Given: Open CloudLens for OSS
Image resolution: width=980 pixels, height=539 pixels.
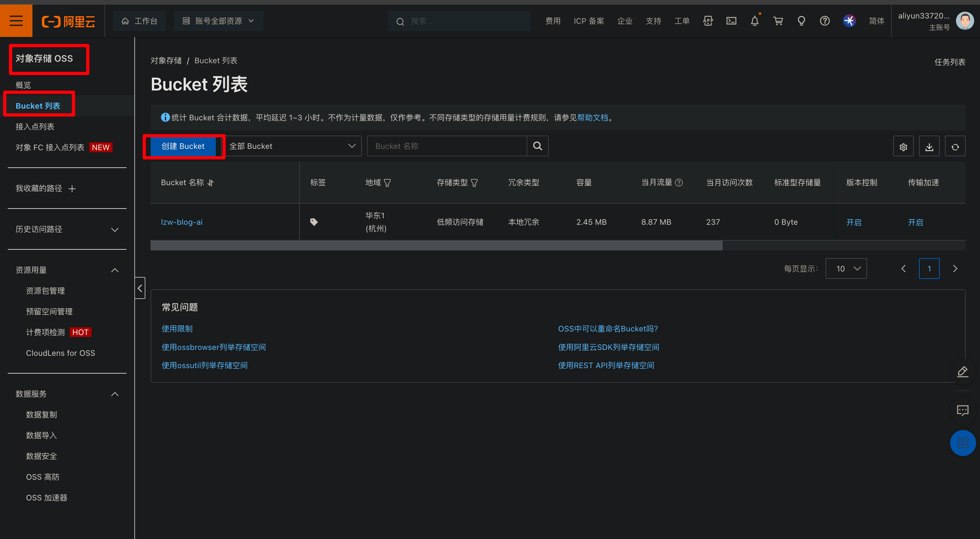Looking at the screenshot, I should [60, 353].
